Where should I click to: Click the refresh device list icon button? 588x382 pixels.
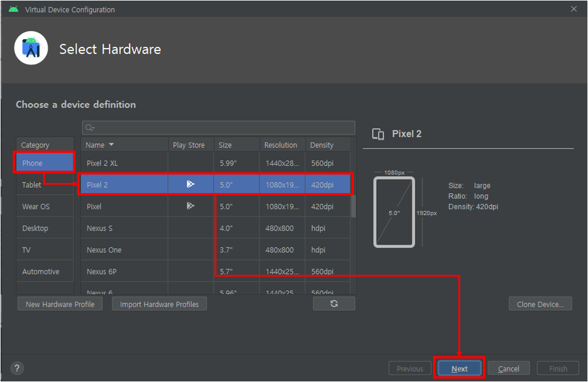pyautogui.click(x=334, y=303)
